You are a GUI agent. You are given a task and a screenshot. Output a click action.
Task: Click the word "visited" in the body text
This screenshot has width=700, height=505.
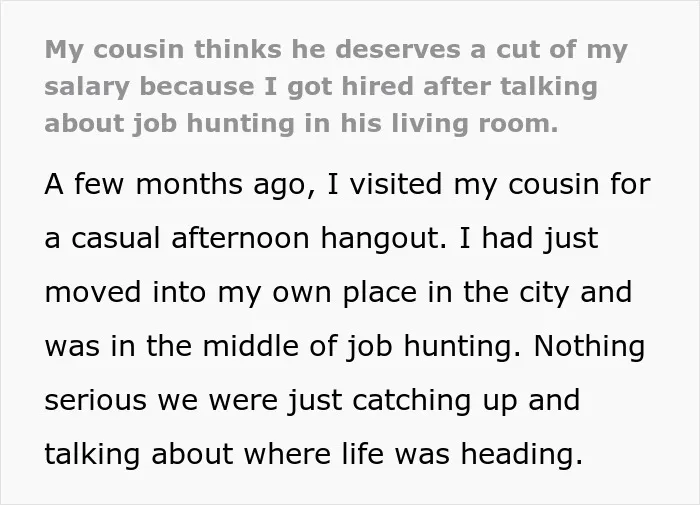pyautogui.click(x=396, y=184)
